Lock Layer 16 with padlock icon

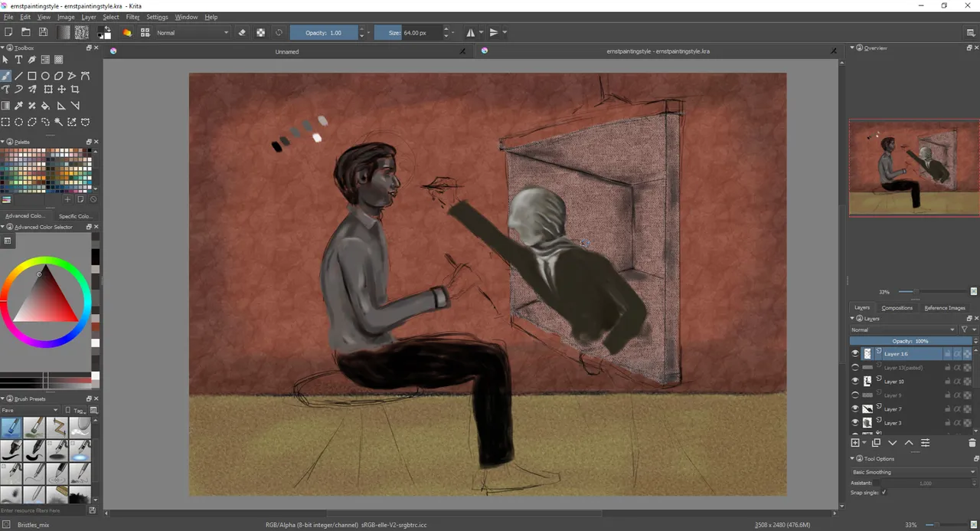click(947, 354)
